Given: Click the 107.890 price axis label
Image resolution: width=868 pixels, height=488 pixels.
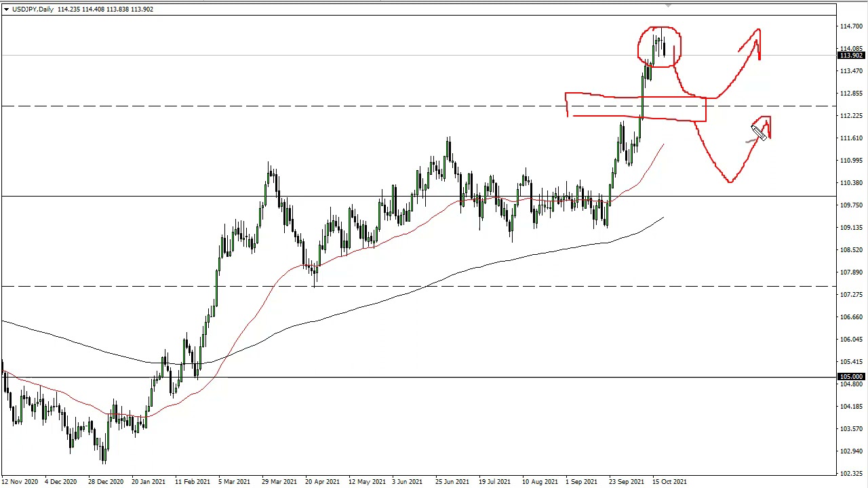Looking at the screenshot, I should pos(851,272).
